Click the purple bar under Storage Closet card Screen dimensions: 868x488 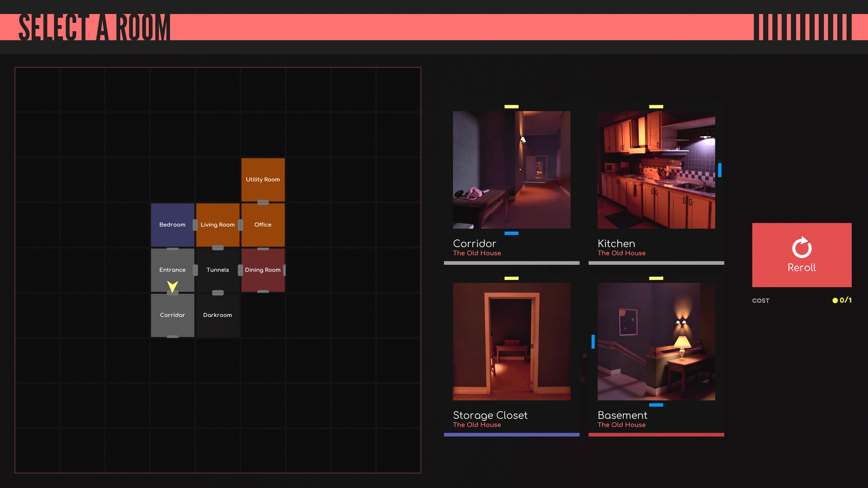pyautogui.click(x=512, y=434)
